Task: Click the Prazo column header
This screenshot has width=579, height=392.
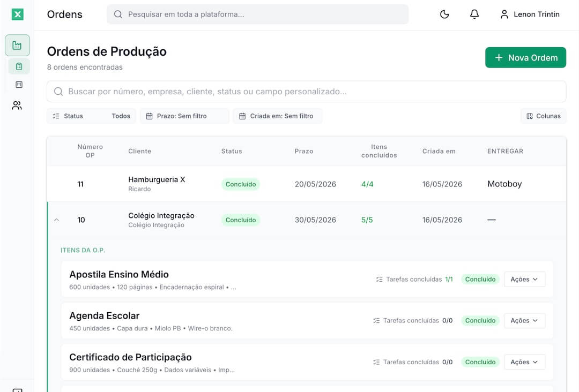Action: (x=304, y=151)
